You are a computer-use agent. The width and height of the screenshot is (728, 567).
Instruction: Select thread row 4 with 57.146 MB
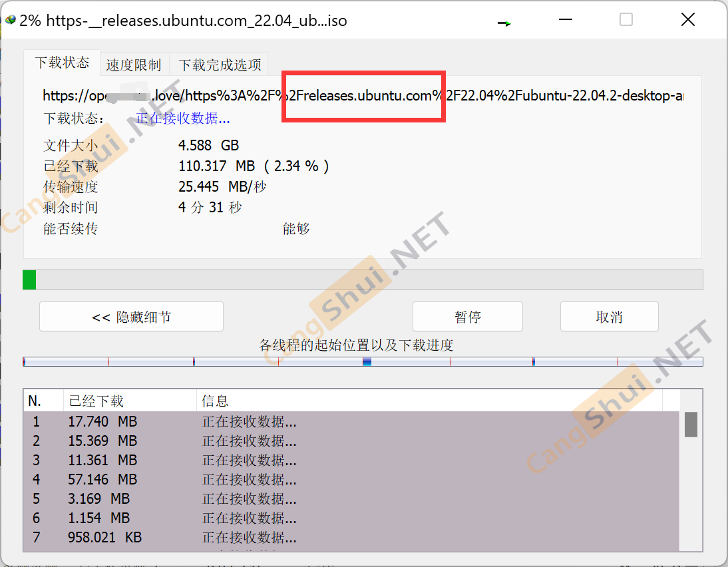click(x=200, y=479)
